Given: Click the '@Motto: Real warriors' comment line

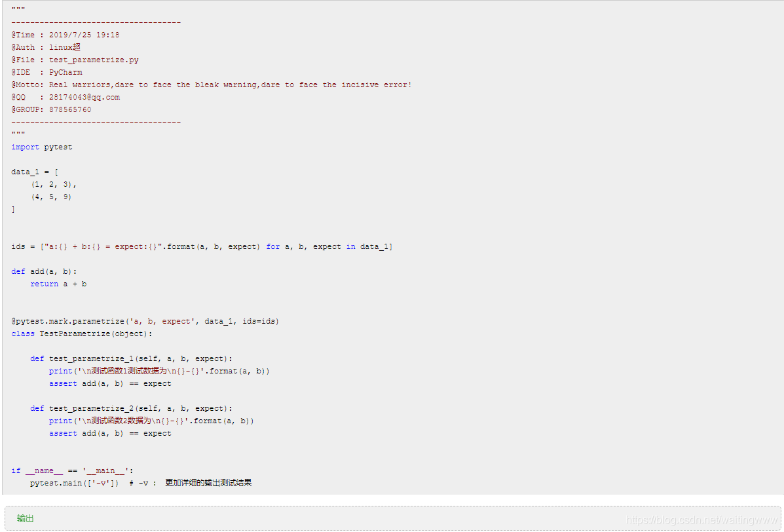Looking at the screenshot, I should tap(212, 85).
